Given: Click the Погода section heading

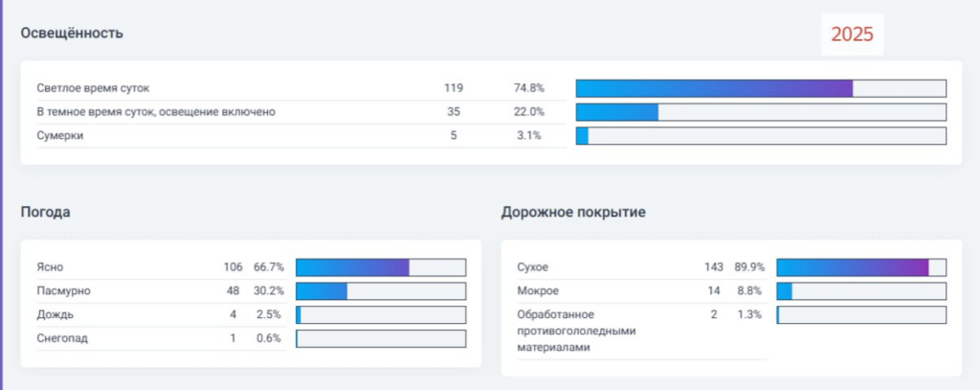Looking at the screenshot, I should [x=46, y=212].
